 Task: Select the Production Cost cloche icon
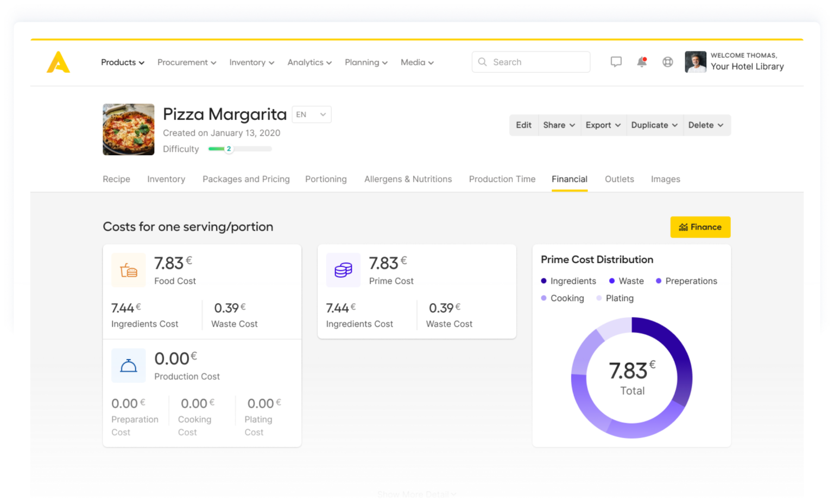pyautogui.click(x=129, y=365)
